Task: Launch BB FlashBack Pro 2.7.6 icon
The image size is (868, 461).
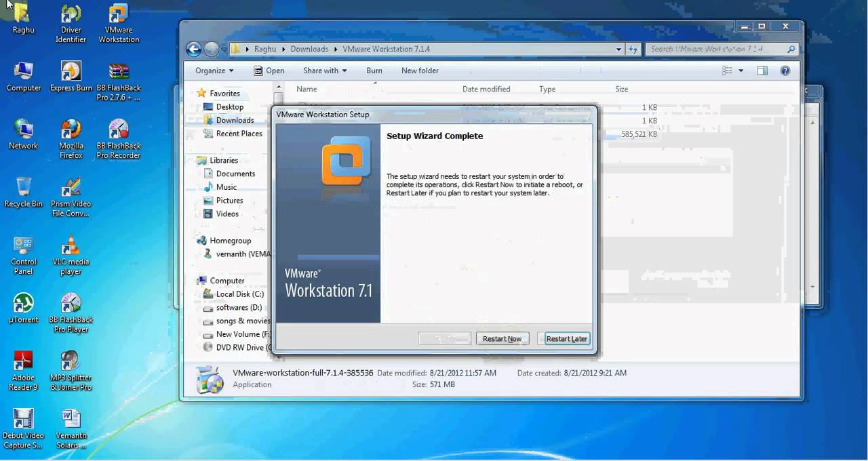Action: [x=119, y=81]
